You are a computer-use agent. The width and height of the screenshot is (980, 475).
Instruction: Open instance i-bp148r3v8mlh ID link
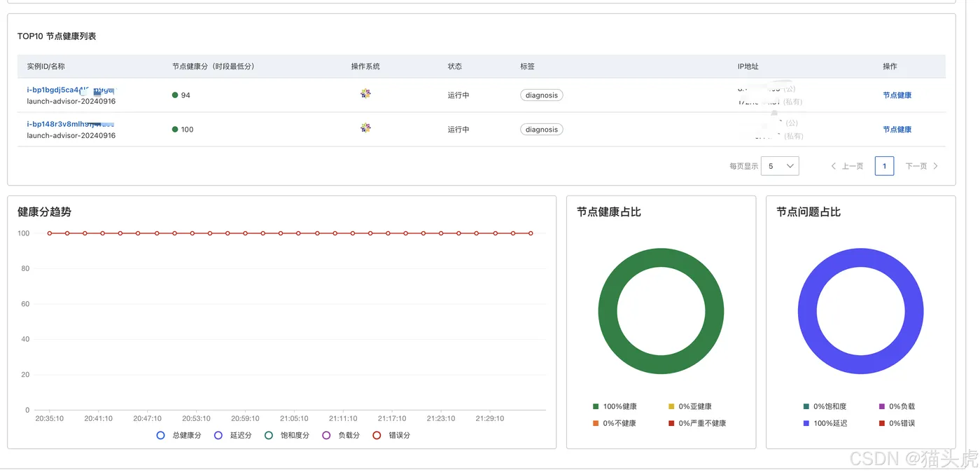click(71, 124)
